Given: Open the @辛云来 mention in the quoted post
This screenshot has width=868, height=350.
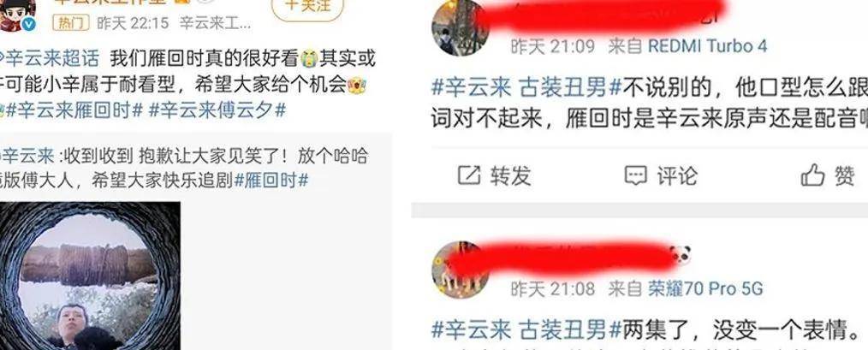Looking at the screenshot, I should tap(27, 156).
